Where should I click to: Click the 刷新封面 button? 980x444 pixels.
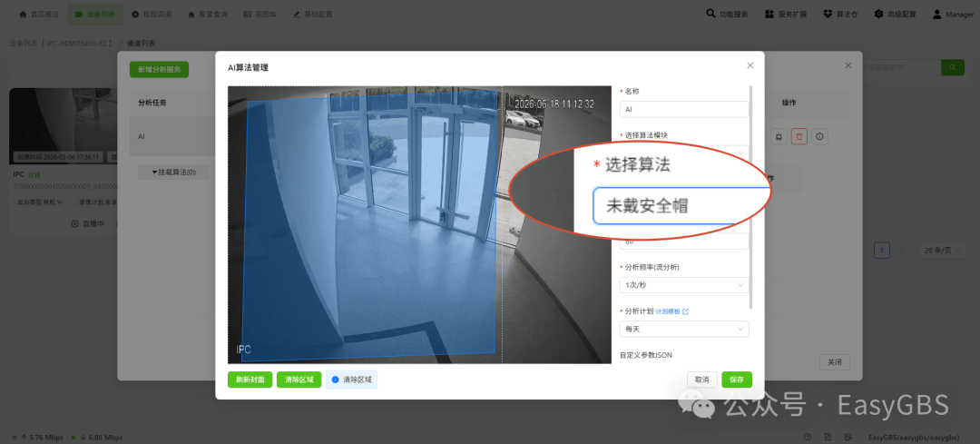click(250, 380)
